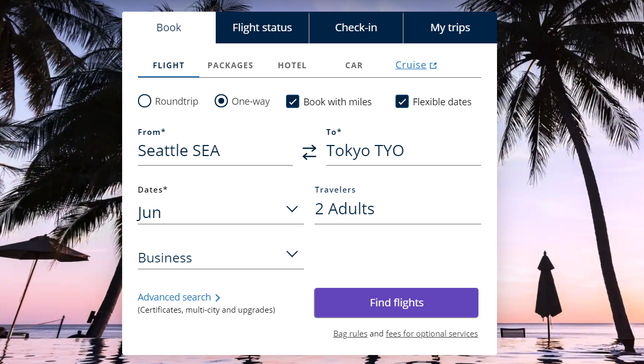Open the Bag rules link
Screen dimensions: 644x364
coord(350,333)
